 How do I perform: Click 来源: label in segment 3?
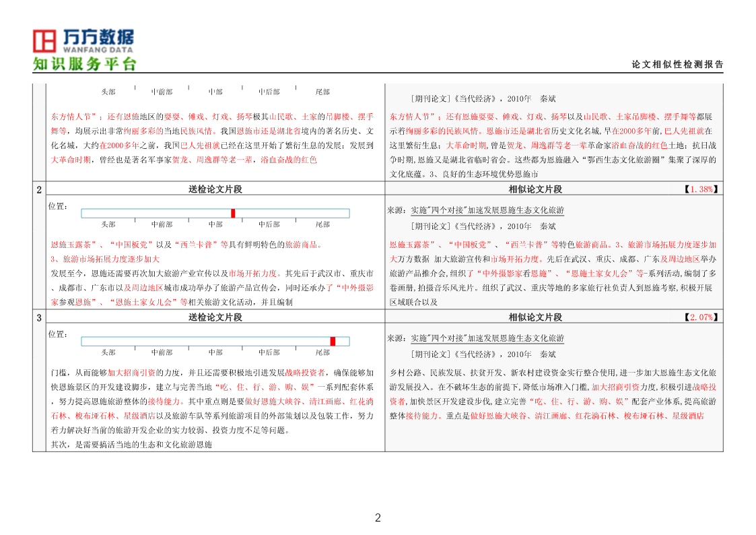pyautogui.click(x=397, y=338)
